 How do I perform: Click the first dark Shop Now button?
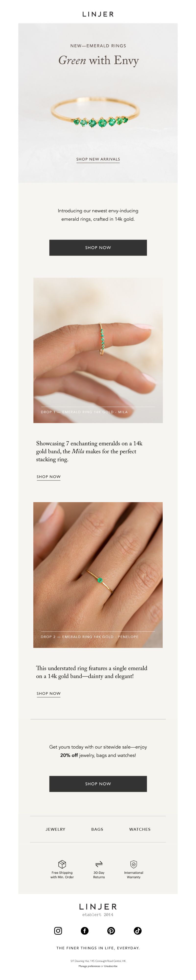click(98, 248)
